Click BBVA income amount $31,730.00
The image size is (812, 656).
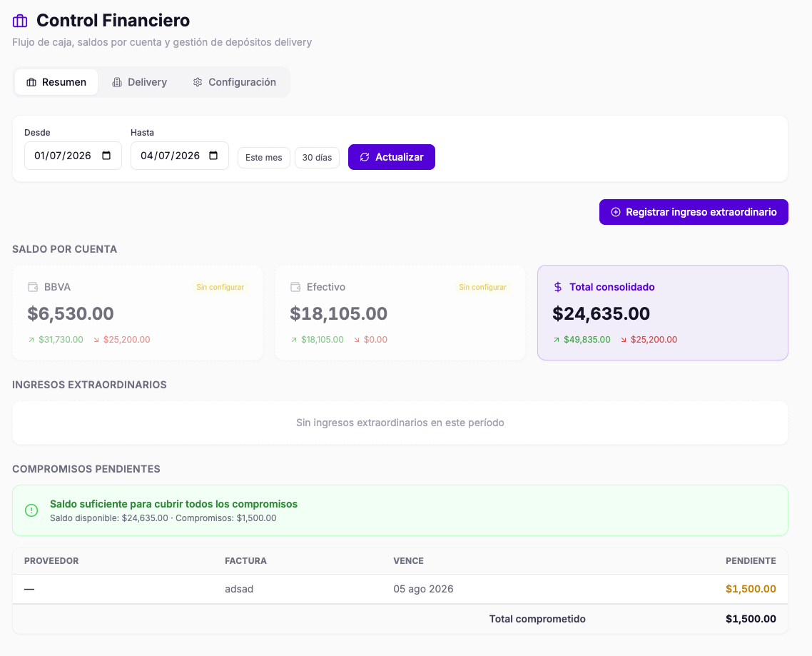pos(61,340)
